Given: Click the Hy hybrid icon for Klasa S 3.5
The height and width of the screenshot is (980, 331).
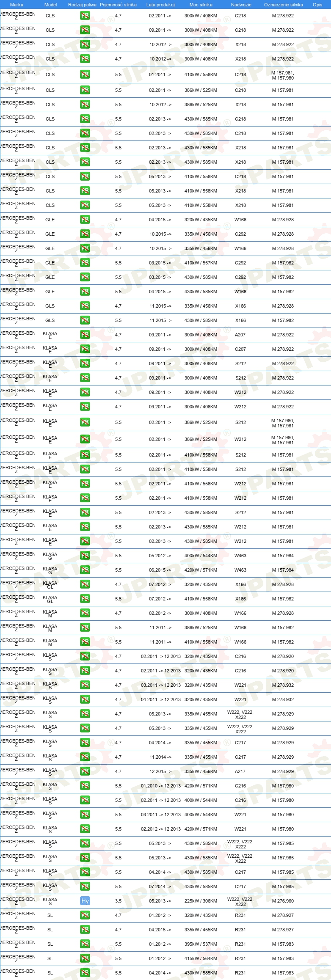Looking at the screenshot, I should (x=85, y=901).
